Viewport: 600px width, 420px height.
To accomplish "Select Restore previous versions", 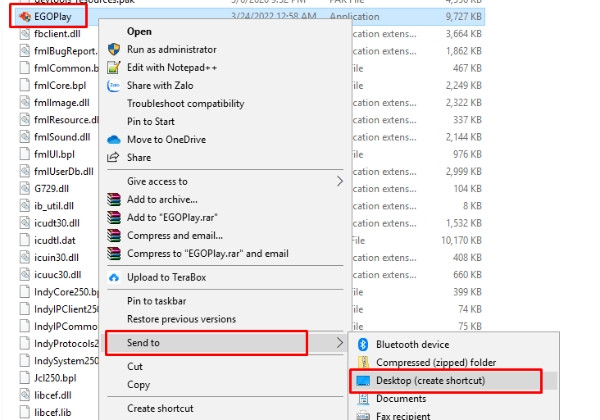I will [x=181, y=319].
